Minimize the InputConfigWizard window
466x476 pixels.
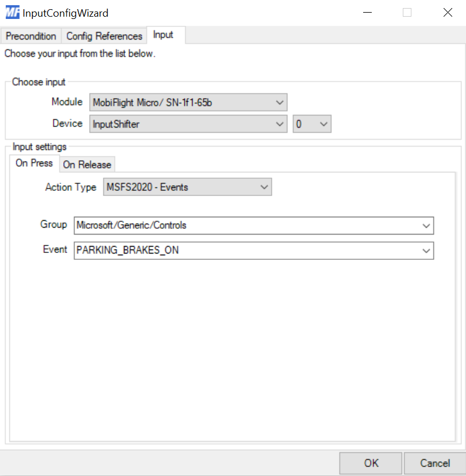[367, 13]
